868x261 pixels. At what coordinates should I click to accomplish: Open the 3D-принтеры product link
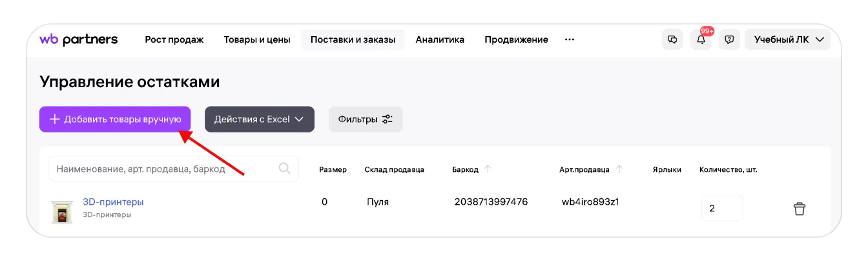point(113,202)
